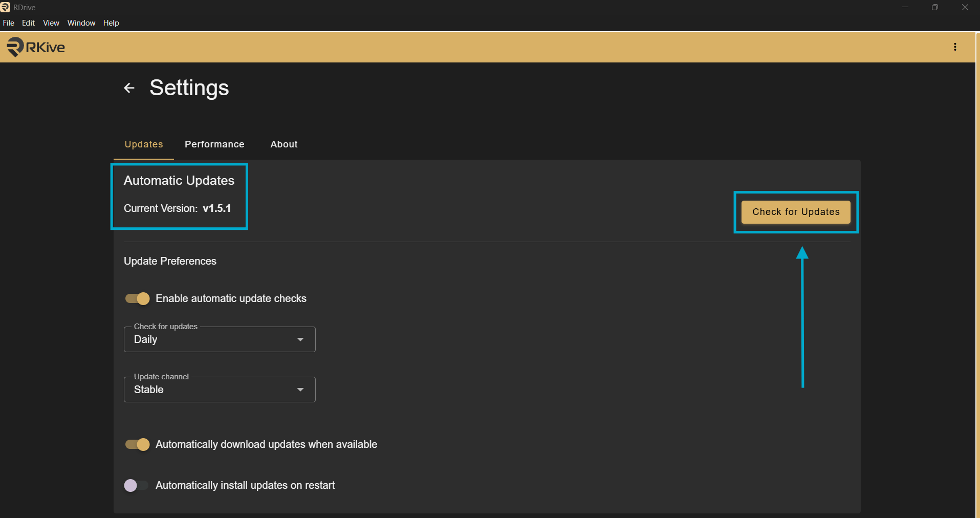Switch to the Updates tab

click(144, 144)
